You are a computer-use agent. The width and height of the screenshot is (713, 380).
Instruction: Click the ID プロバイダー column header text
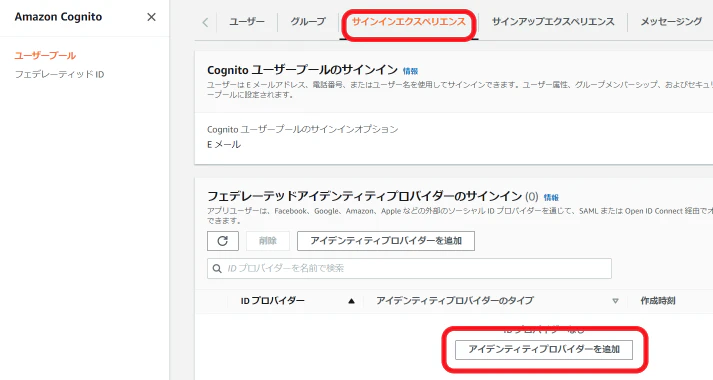[272, 300]
